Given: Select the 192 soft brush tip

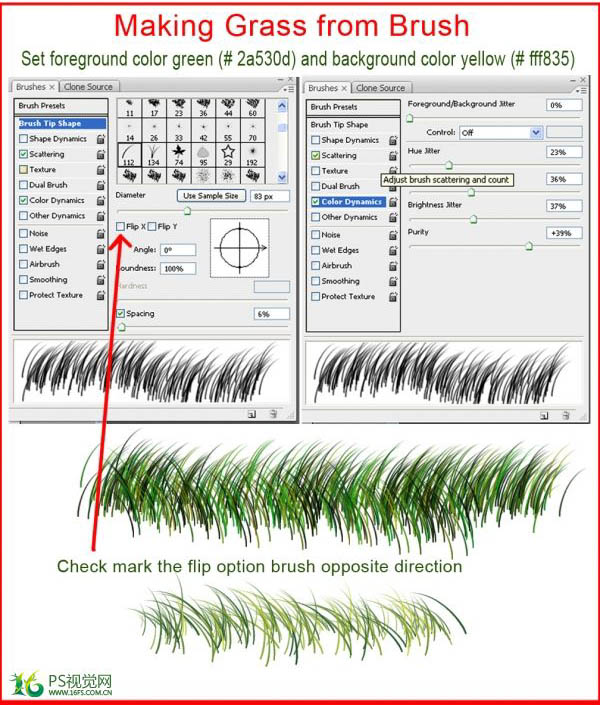Looking at the screenshot, I should pyautogui.click(x=252, y=155).
